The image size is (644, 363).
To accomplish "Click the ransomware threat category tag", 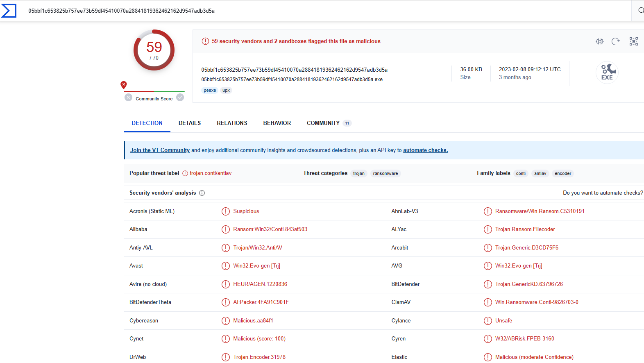I will coord(385,173).
